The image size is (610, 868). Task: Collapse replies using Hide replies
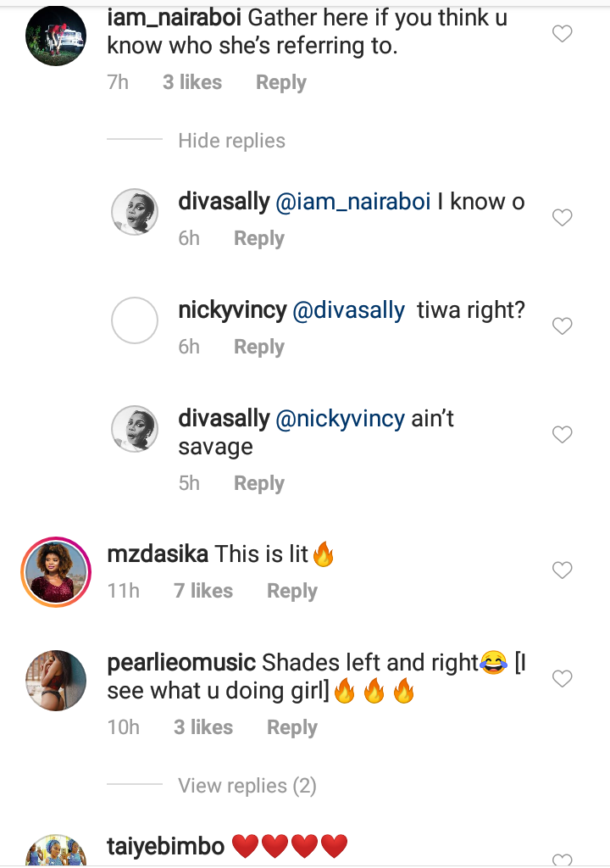[x=231, y=141]
